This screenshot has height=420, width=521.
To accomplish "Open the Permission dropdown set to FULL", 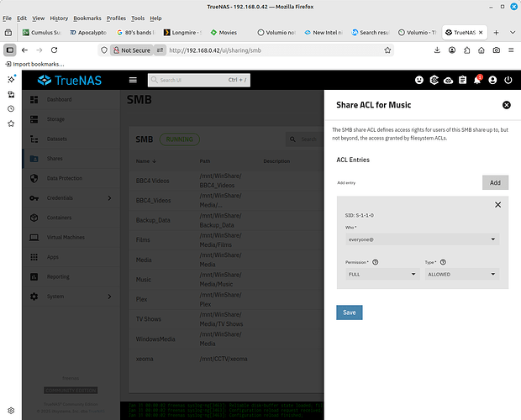I will click(381, 274).
